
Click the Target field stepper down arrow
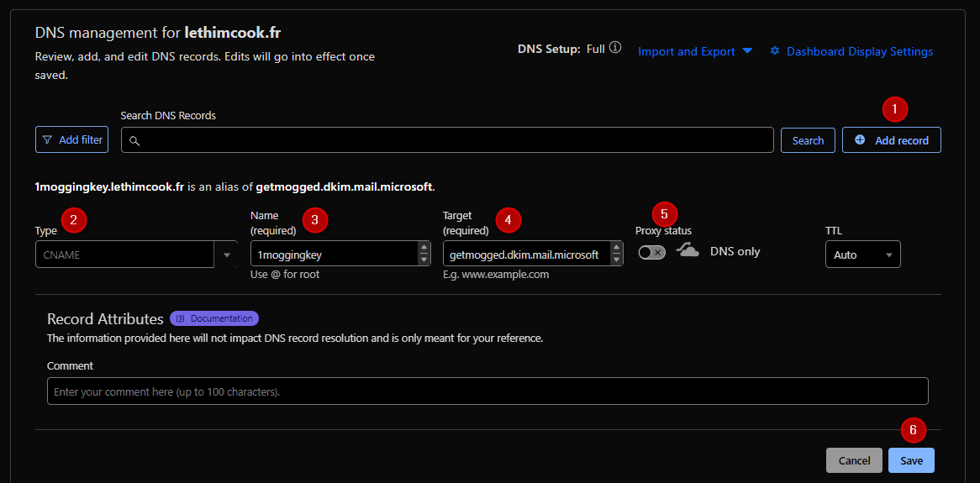(x=617, y=260)
